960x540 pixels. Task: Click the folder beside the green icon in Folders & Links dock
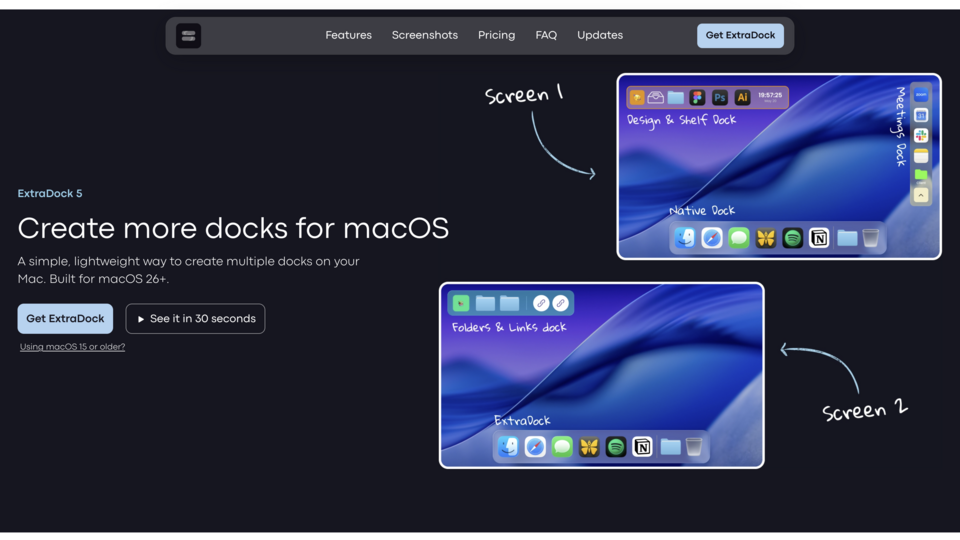pos(486,303)
